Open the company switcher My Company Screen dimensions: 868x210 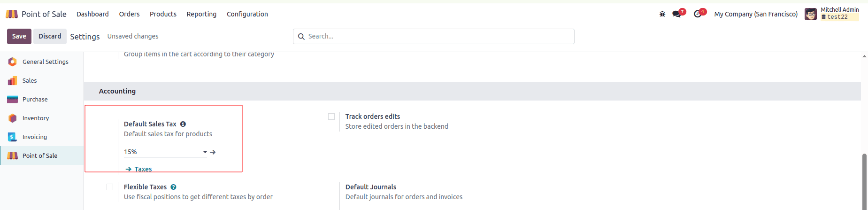755,14
